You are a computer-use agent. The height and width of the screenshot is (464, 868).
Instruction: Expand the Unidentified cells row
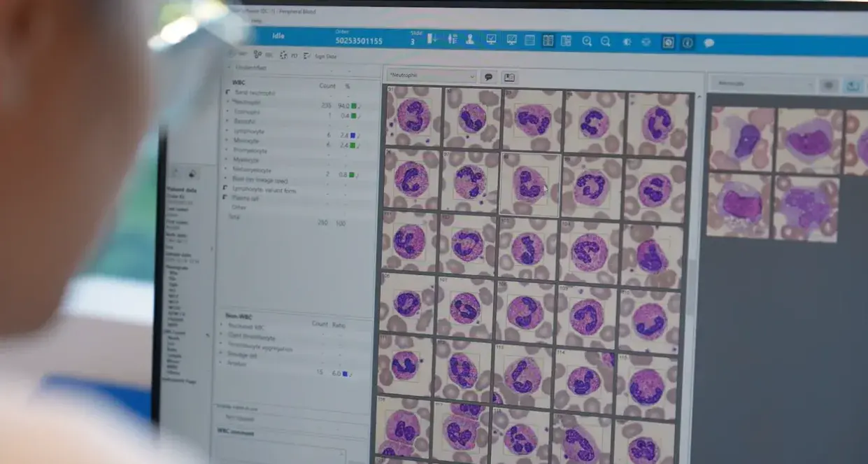[227, 66]
